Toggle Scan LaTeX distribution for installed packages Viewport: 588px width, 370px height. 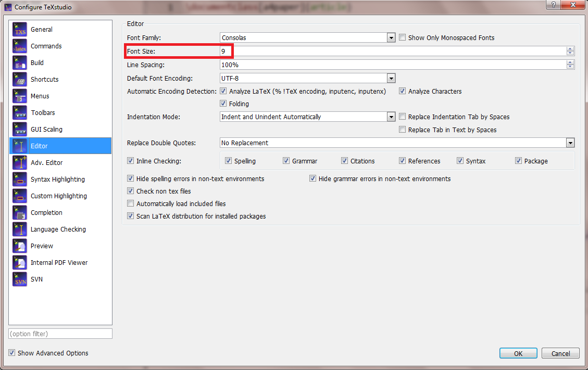[x=131, y=216]
